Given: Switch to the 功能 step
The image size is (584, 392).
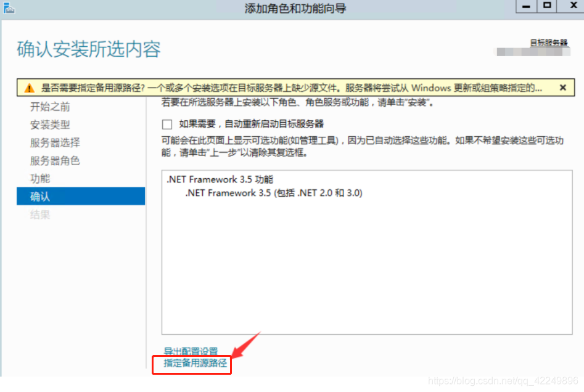Looking at the screenshot, I should pyautogui.click(x=41, y=179).
